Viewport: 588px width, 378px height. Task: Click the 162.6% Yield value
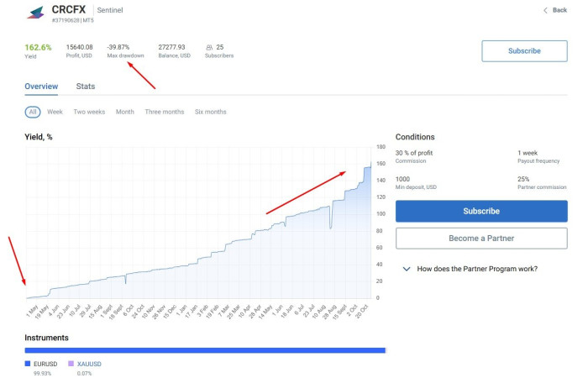click(x=39, y=48)
